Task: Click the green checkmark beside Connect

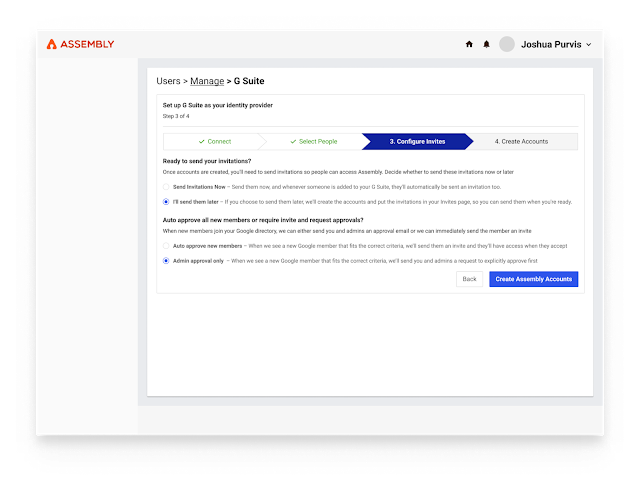Action: point(202,142)
